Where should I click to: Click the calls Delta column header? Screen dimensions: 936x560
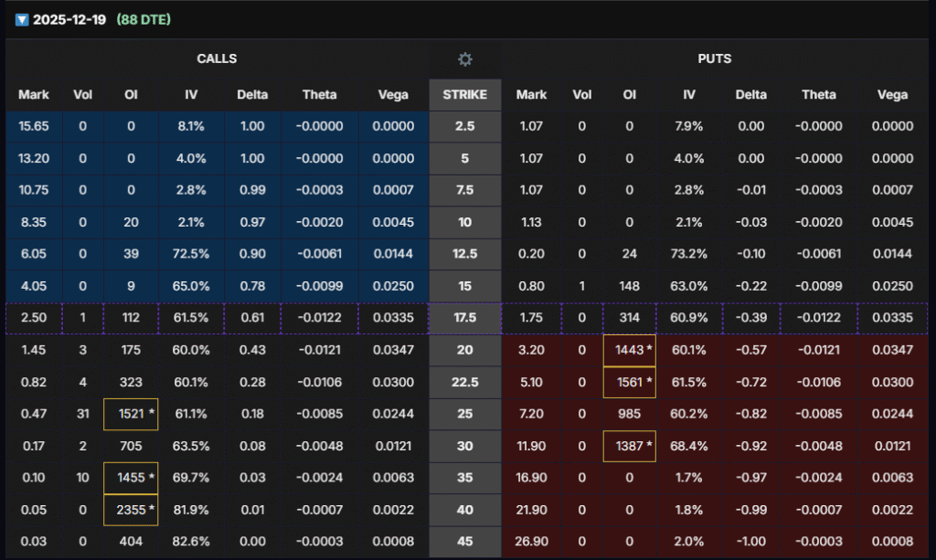(252, 95)
